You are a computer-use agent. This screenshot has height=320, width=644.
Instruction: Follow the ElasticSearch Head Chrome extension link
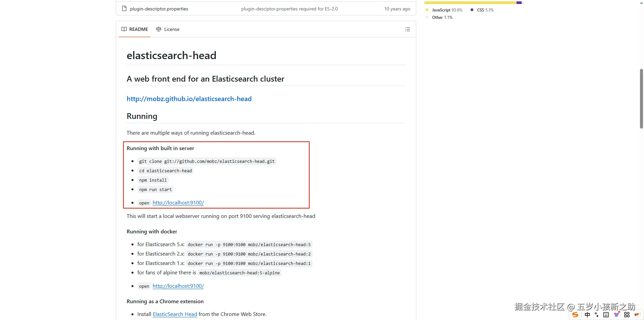(175, 314)
